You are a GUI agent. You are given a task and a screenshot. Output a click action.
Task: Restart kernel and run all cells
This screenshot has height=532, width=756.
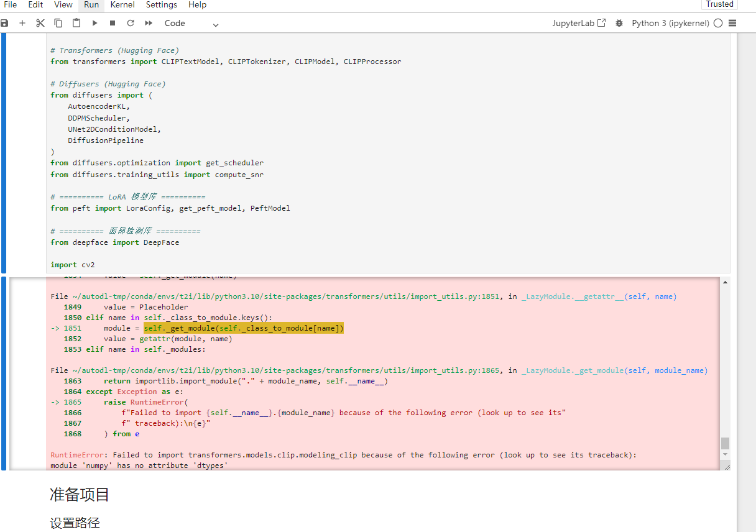pyautogui.click(x=149, y=23)
